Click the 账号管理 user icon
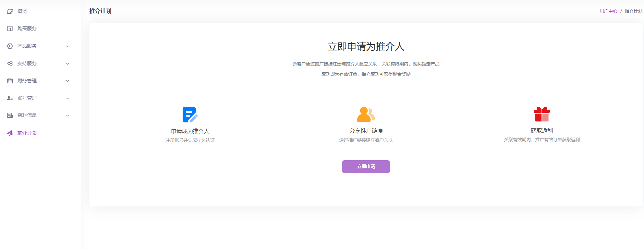644x250 pixels. (x=10, y=98)
